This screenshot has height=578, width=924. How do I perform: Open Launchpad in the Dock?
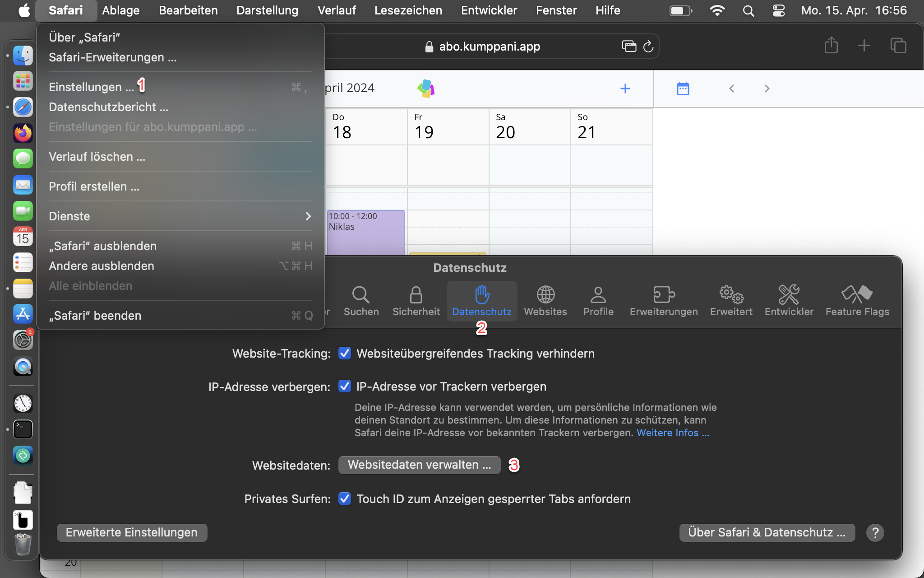tap(23, 82)
